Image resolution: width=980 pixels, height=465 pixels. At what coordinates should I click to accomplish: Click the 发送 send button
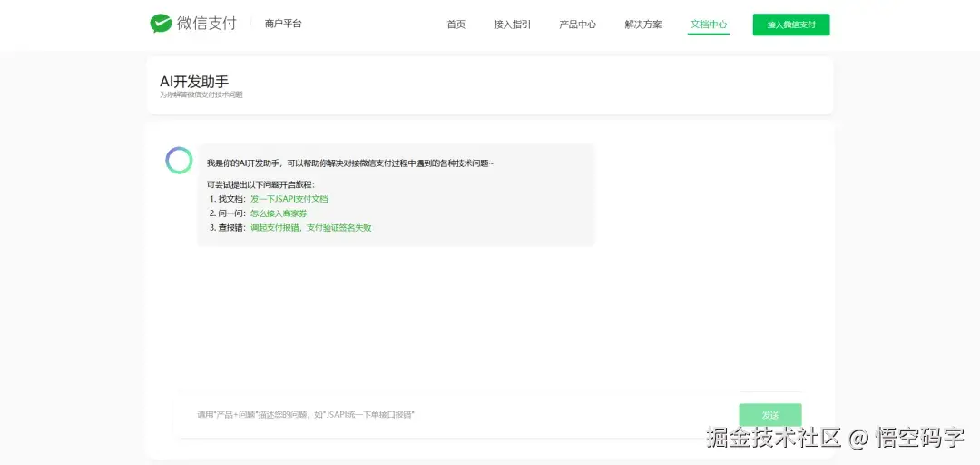pos(770,415)
